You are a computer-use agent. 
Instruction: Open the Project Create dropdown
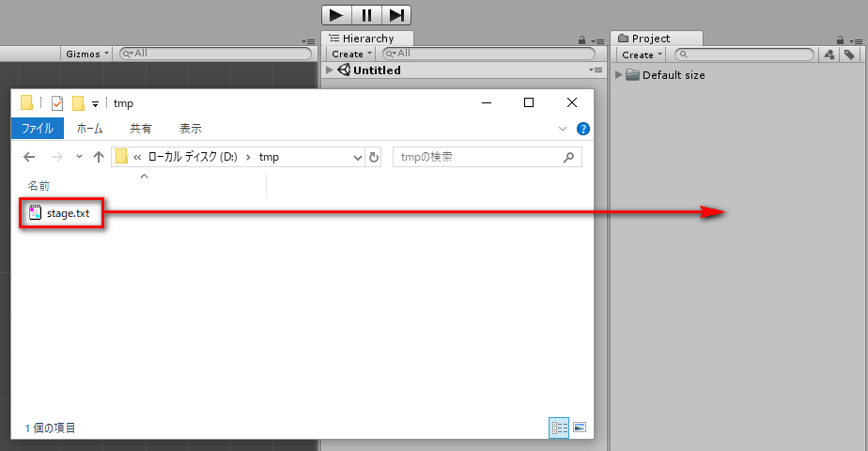point(641,54)
